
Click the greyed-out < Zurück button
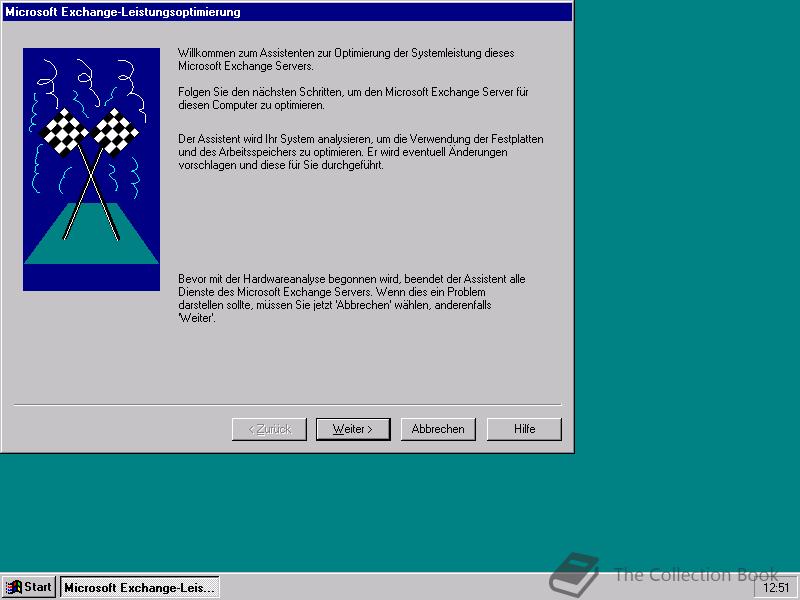coord(269,429)
